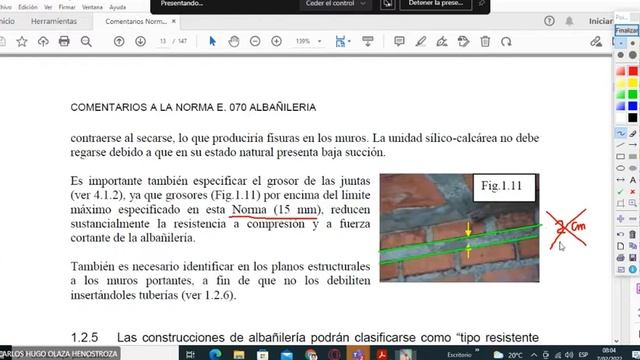The image size is (640, 360).
Task: Activate the hand pan tool
Action: (x=234, y=41)
